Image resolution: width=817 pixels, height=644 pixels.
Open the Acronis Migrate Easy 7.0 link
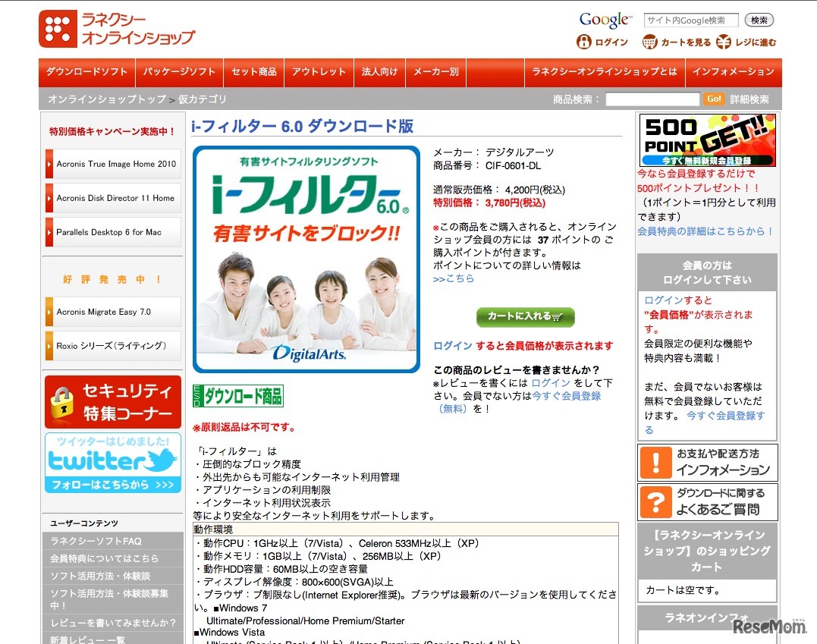click(113, 312)
